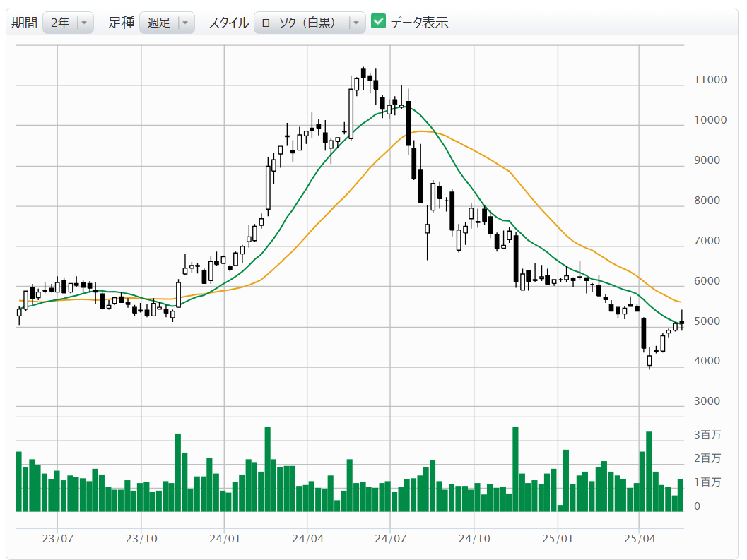Click the 11000 price axis label
This screenshot has width=747, height=560.
click(710, 80)
